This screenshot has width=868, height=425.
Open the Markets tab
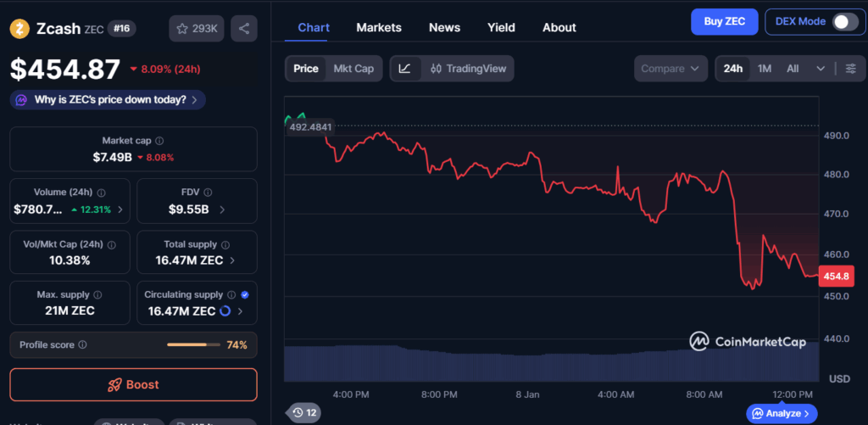(379, 28)
